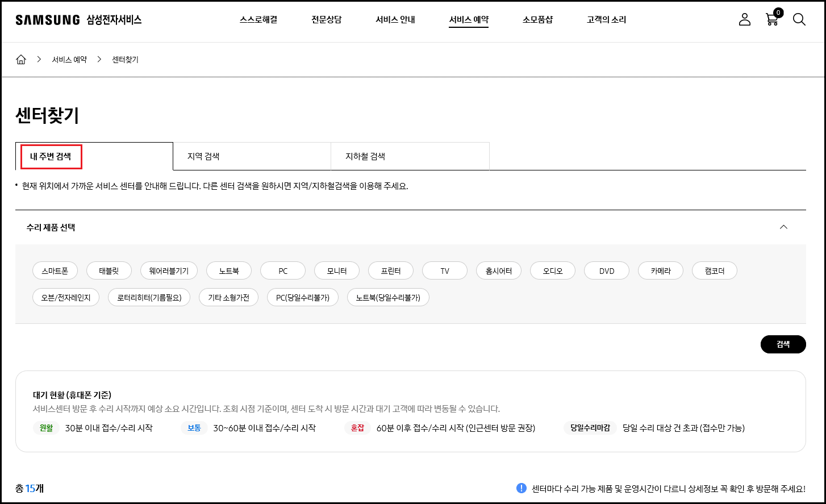Go to home via breadcrumb house icon

[x=21, y=59]
